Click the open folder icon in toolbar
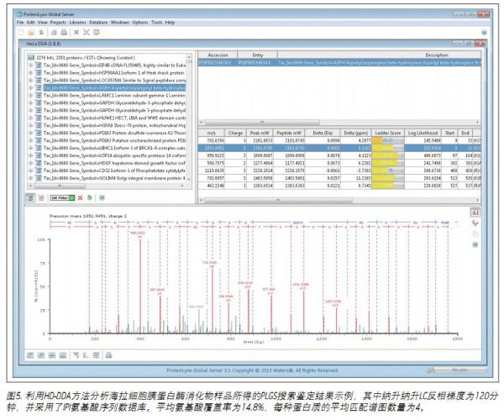 point(30,32)
